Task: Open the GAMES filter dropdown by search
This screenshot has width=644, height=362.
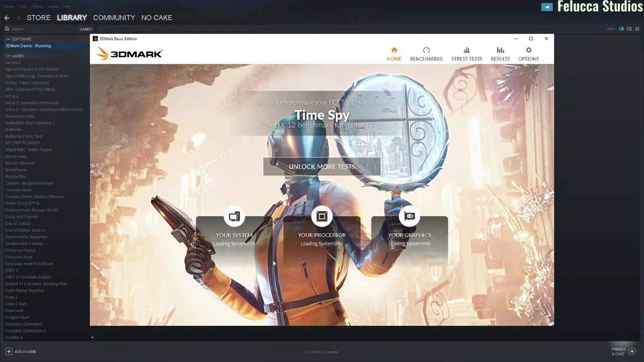Action: [x=86, y=29]
